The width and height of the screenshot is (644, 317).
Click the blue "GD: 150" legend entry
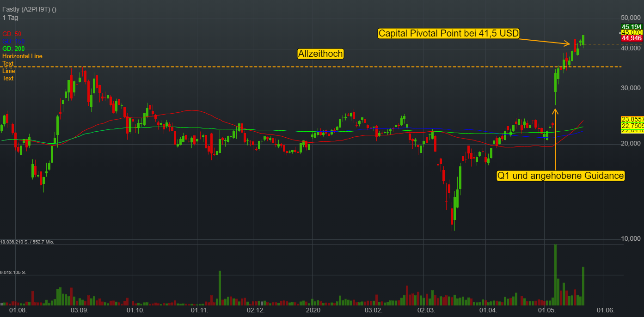13,41
